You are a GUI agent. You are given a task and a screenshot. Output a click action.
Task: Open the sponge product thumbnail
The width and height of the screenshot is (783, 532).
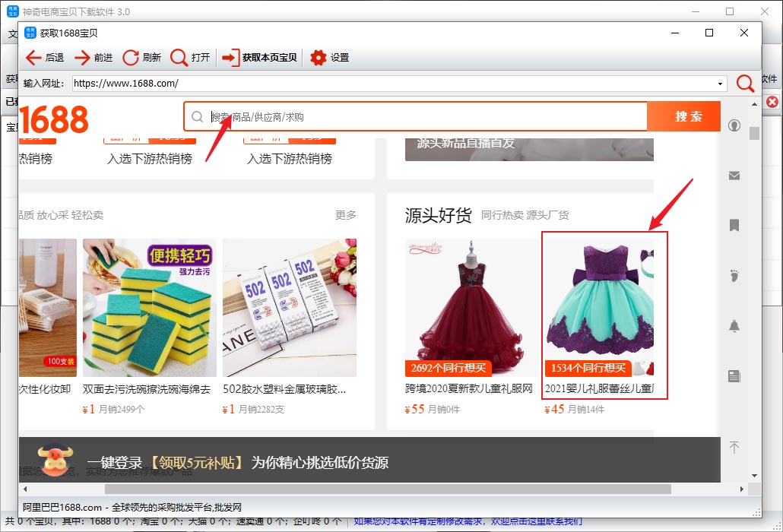149,308
